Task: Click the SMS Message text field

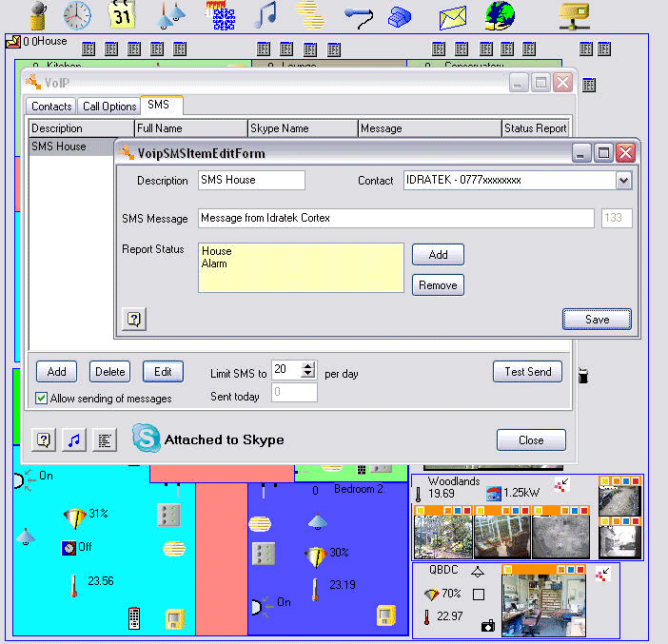Action: tap(396, 218)
